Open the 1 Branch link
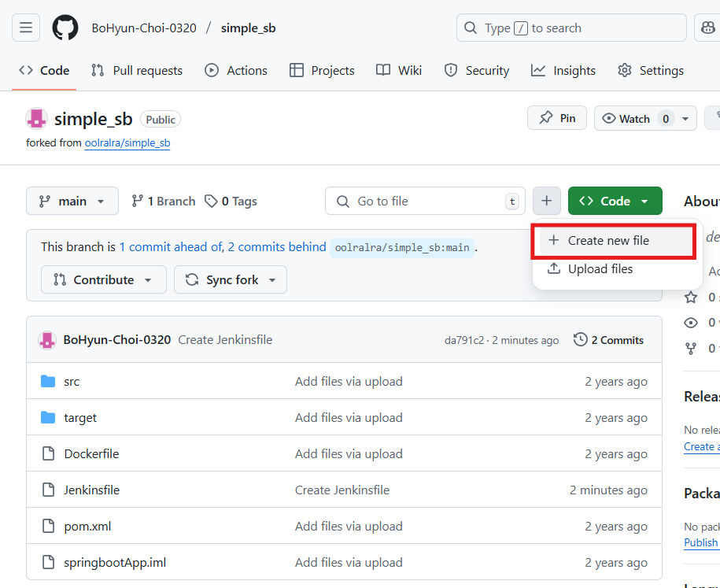The image size is (720, 588). click(x=164, y=202)
